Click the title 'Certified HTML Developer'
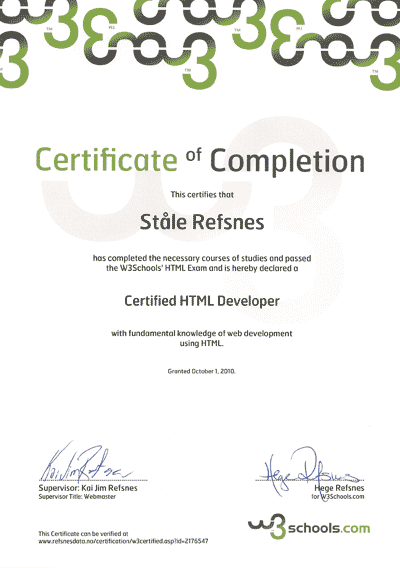400x568 pixels. [x=202, y=301]
